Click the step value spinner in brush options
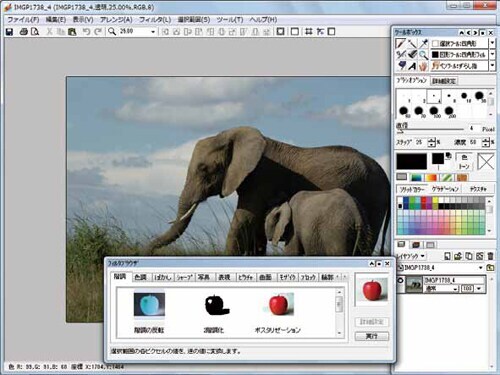 [431, 142]
